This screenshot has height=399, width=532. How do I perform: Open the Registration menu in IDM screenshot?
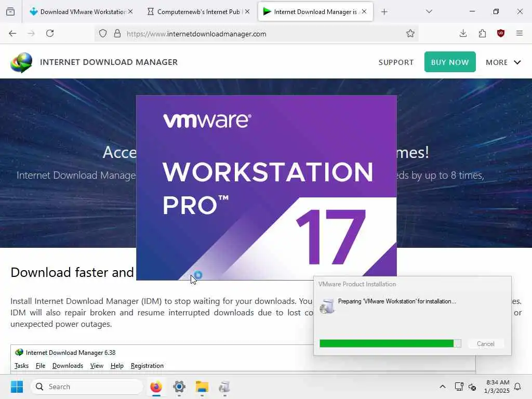[x=147, y=366]
